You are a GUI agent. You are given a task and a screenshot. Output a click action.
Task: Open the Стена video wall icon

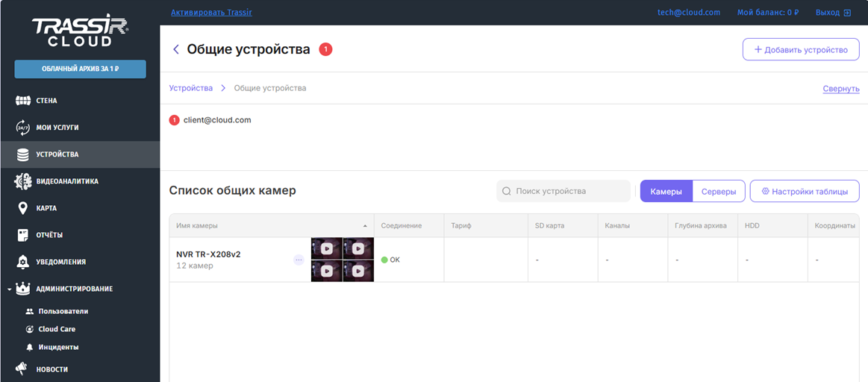pos(22,101)
